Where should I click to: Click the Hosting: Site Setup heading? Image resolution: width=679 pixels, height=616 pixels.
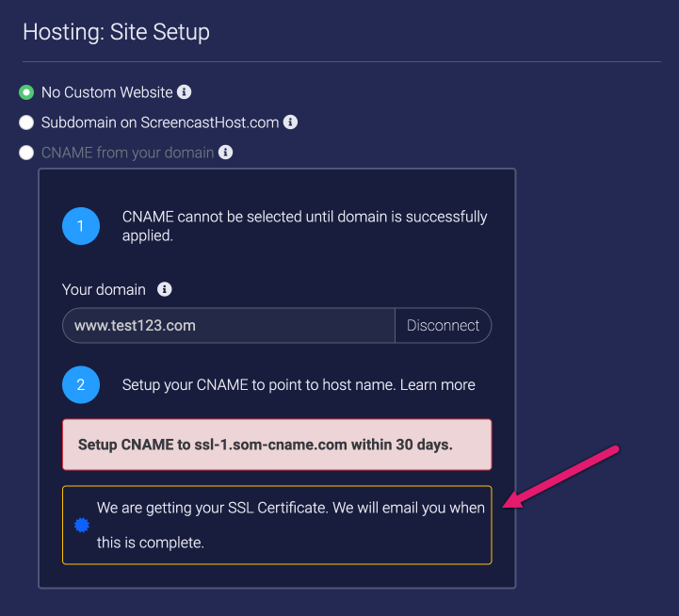(x=116, y=32)
